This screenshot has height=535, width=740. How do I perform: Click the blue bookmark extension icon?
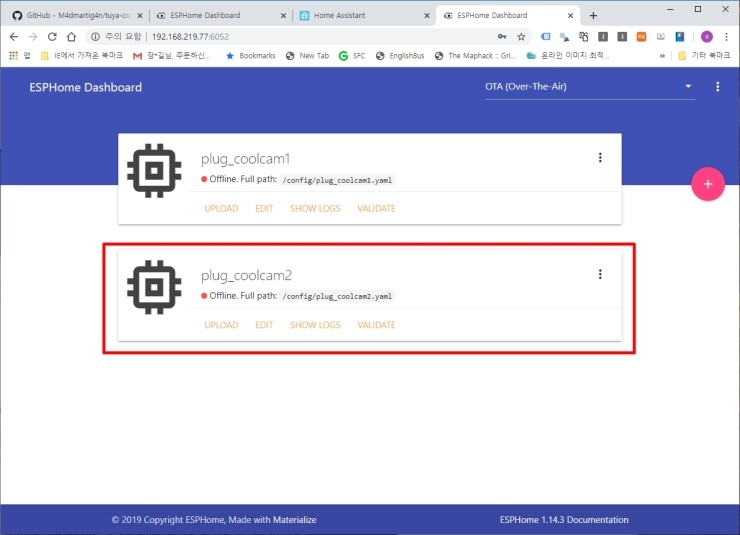click(680, 36)
